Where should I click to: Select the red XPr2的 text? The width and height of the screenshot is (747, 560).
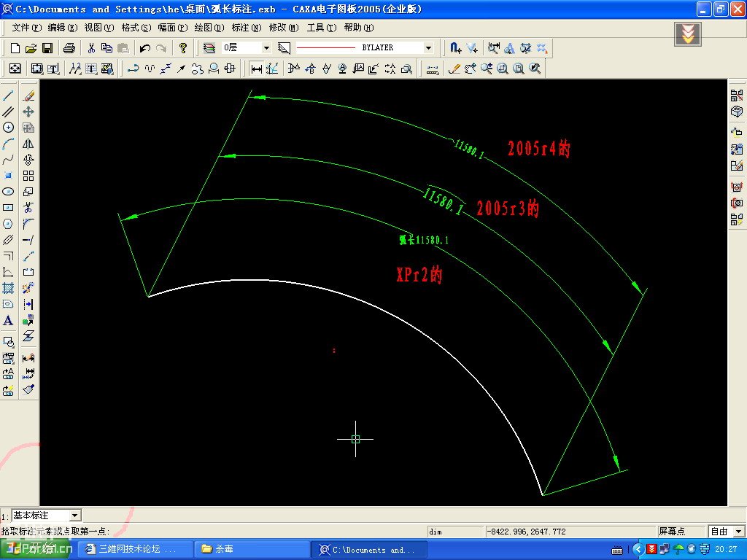pyautogui.click(x=419, y=274)
